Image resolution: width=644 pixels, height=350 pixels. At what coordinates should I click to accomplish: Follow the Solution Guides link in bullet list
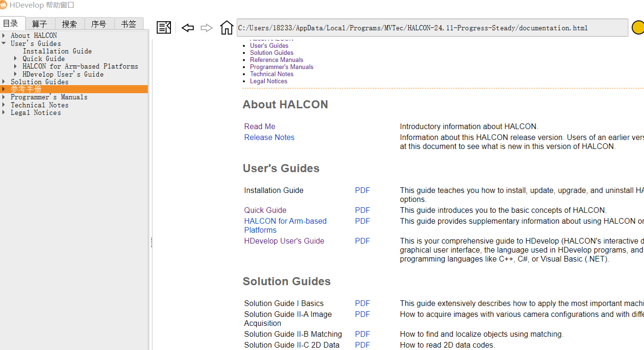[x=272, y=53]
